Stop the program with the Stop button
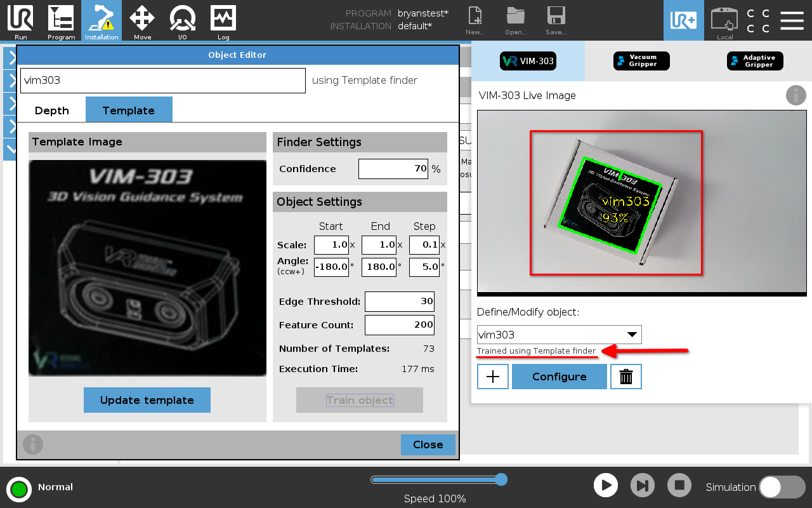812x508 pixels. [679, 486]
